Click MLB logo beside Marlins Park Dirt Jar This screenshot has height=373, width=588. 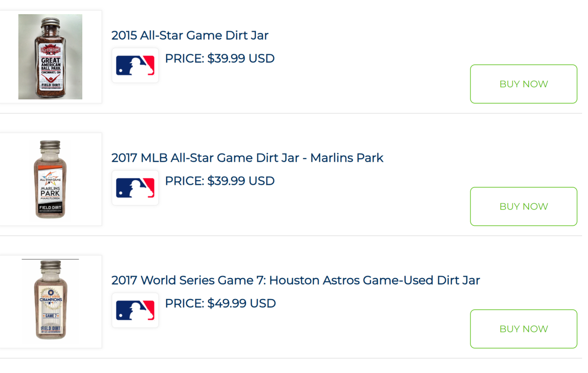point(135,187)
